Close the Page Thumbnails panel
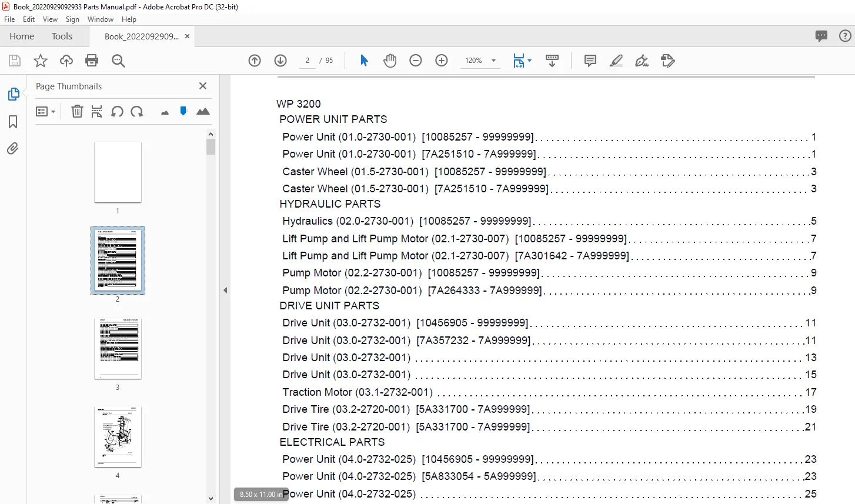Screen dimensions: 855x504 [x=203, y=86]
